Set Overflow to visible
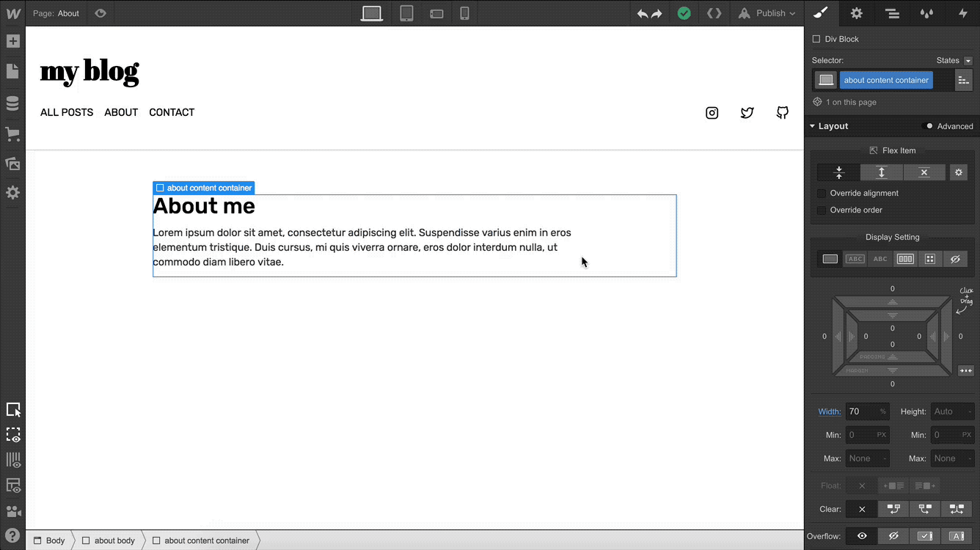This screenshot has height=550, width=980. coord(862,536)
